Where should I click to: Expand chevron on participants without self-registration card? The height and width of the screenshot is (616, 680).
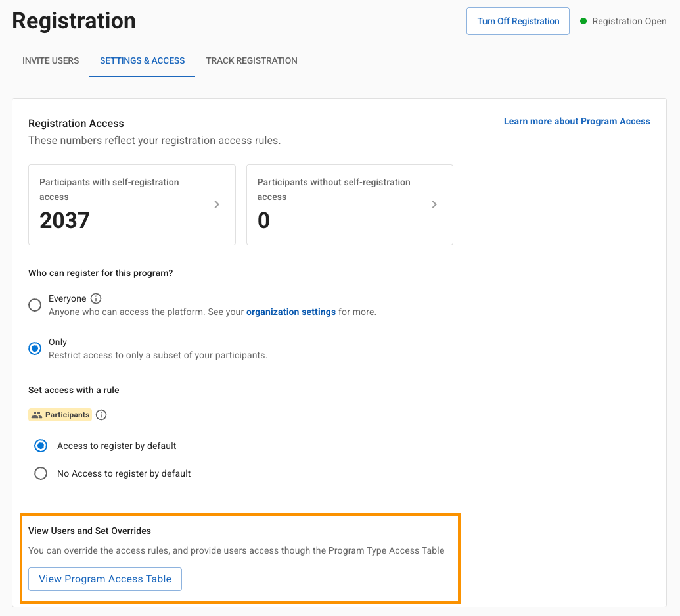[x=434, y=204]
